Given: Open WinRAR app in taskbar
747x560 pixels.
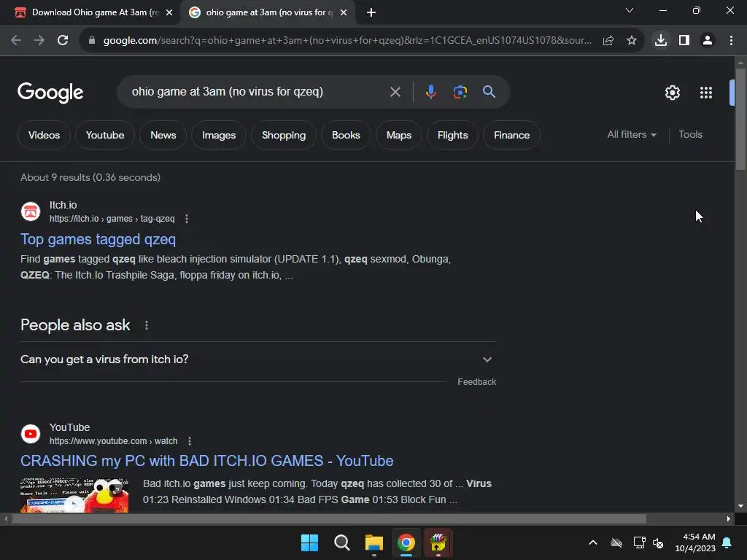Looking at the screenshot, I should [438, 542].
